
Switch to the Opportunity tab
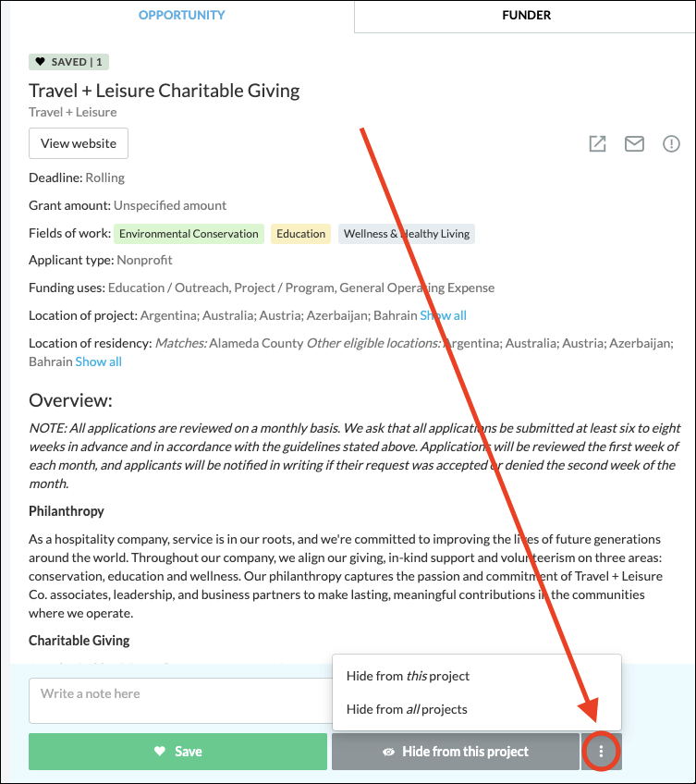[182, 15]
